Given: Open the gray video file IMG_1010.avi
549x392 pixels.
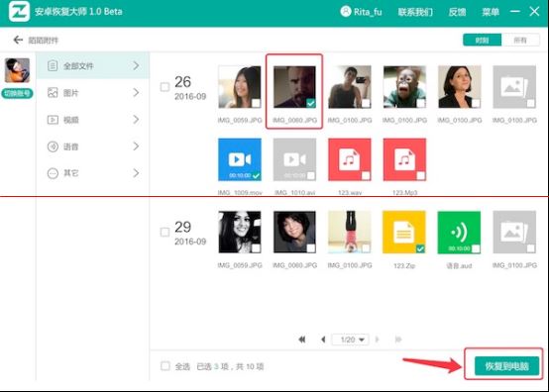Looking at the screenshot, I should click(x=294, y=159).
